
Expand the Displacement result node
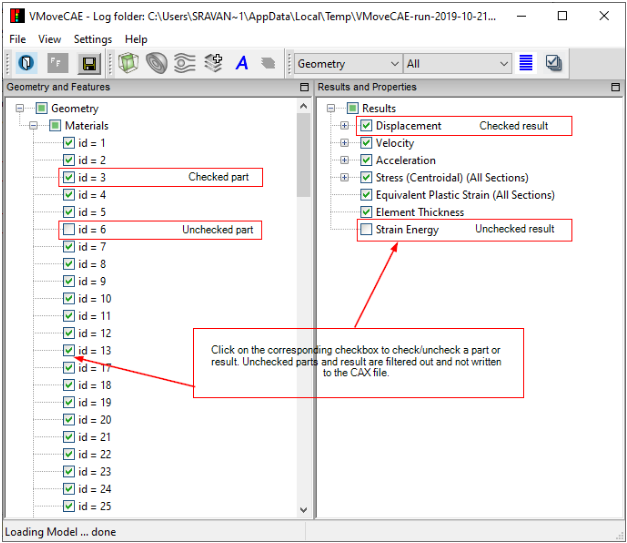pyautogui.click(x=344, y=126)
